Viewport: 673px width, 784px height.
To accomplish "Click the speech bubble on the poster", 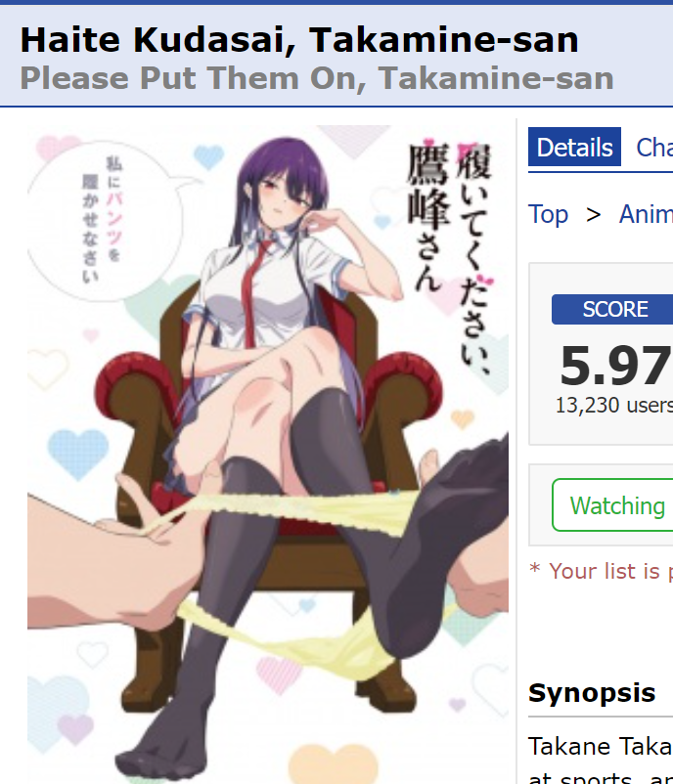I will click(x=105, y=220).
